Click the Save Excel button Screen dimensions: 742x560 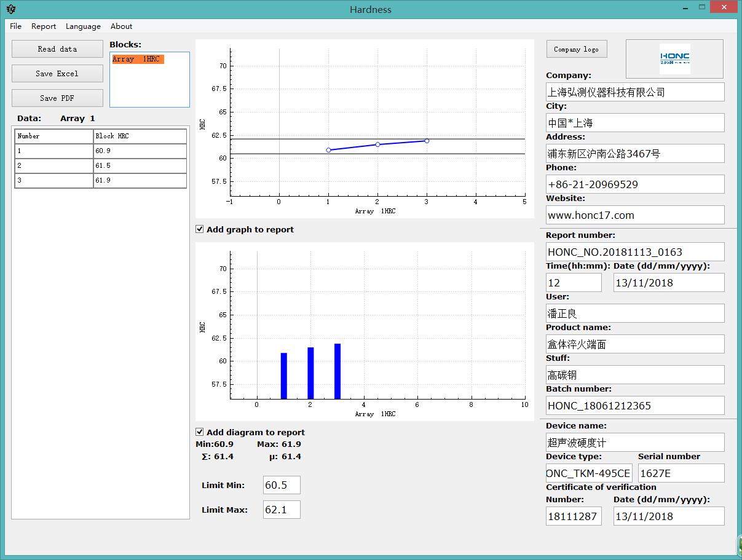pos(57,74)
